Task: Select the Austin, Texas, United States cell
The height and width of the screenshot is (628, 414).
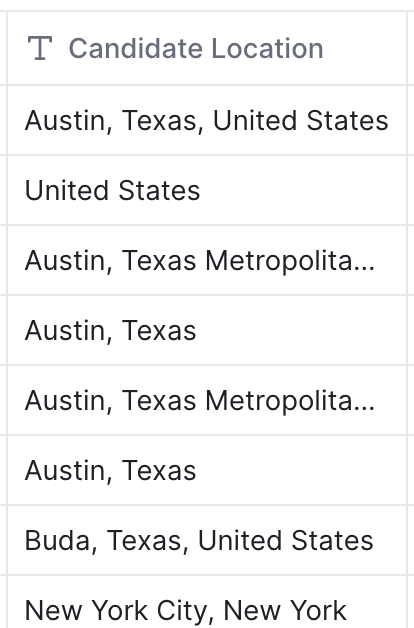Action: [x=207, y=120]
